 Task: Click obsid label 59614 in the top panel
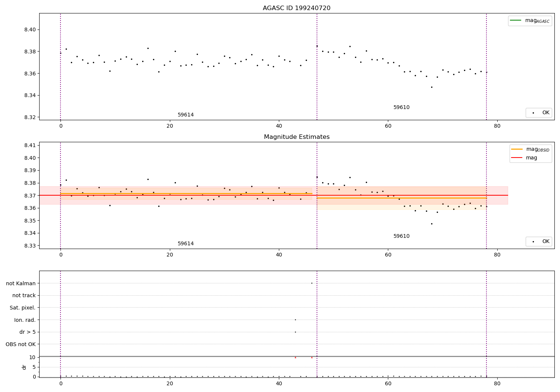tap(186, 115)
